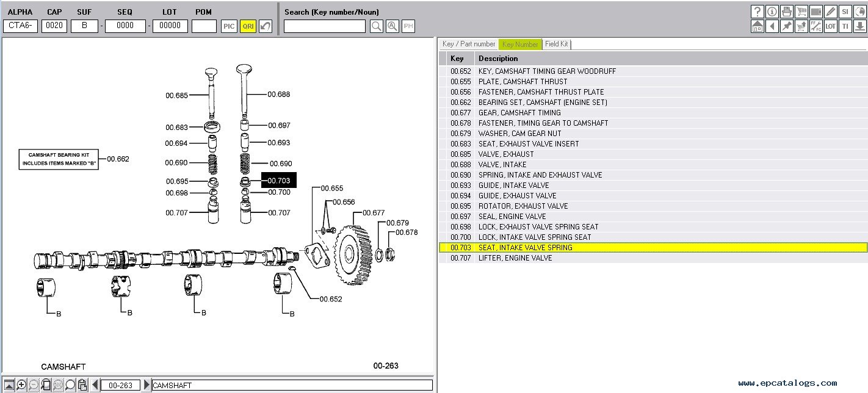868x393 pixels.
Task: Click the plain magnifier icon in bottom toolbar
Action: [x=70, y=385]
